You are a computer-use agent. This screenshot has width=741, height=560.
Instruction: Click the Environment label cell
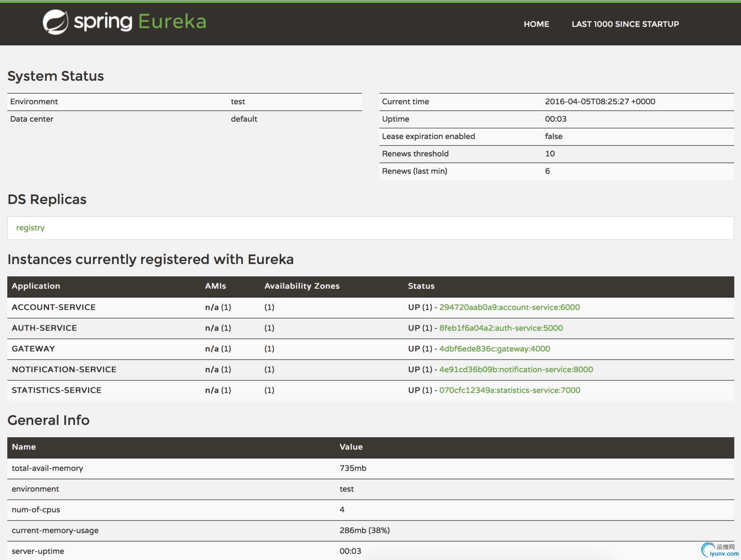click(x=34, y=102)
